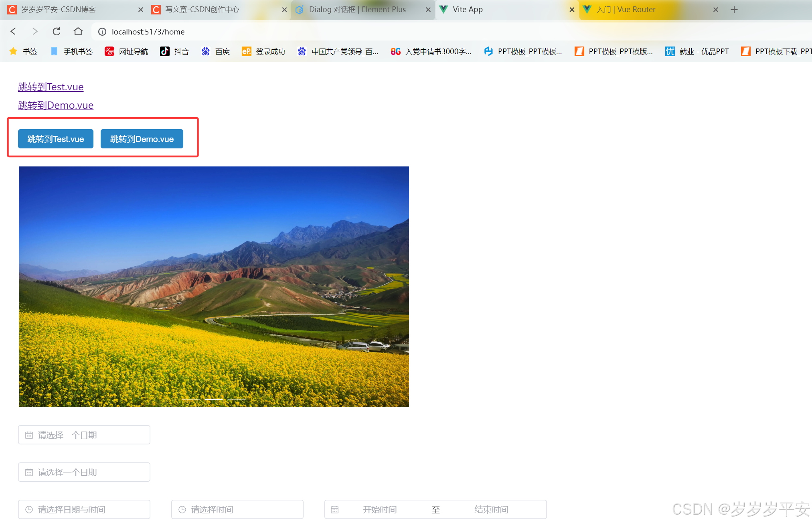
Task: Open the 登录成功 bookmark
Action: coord(263,51)
